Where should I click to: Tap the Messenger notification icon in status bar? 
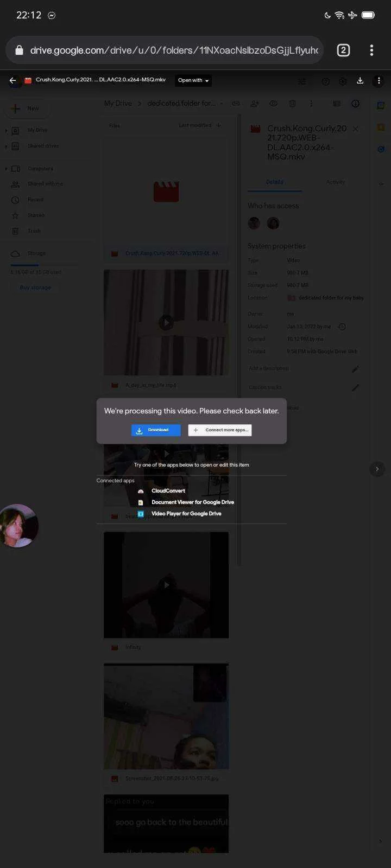(x=52, y=15)
